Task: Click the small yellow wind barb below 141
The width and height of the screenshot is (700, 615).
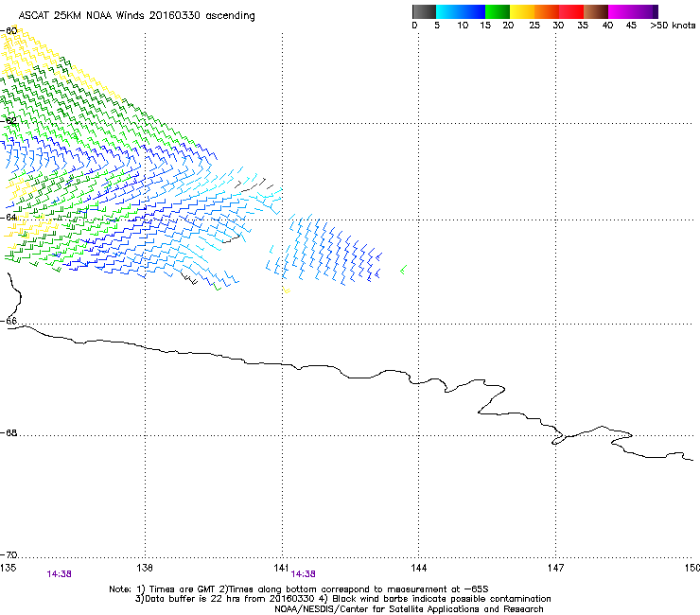Action: [x=287, y=290]
